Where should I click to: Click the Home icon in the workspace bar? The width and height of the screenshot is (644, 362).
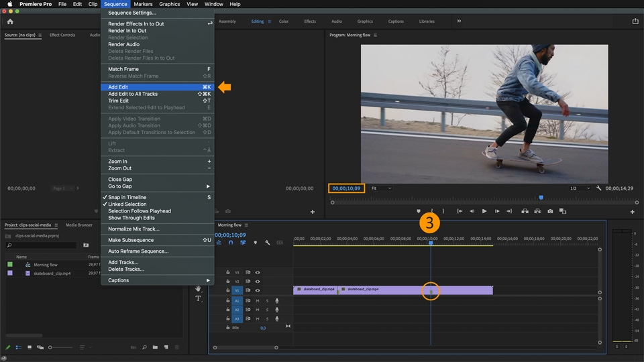[x=10, y=21]
